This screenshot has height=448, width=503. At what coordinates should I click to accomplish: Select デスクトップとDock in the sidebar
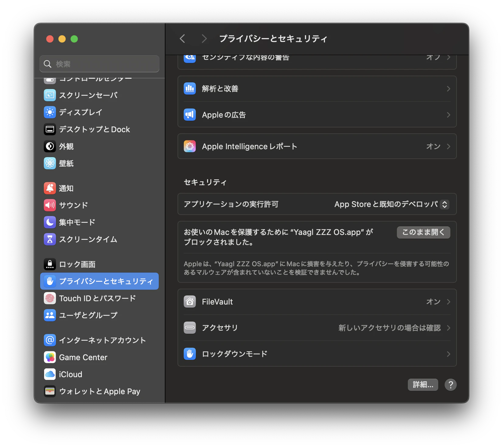coord(99,129)
